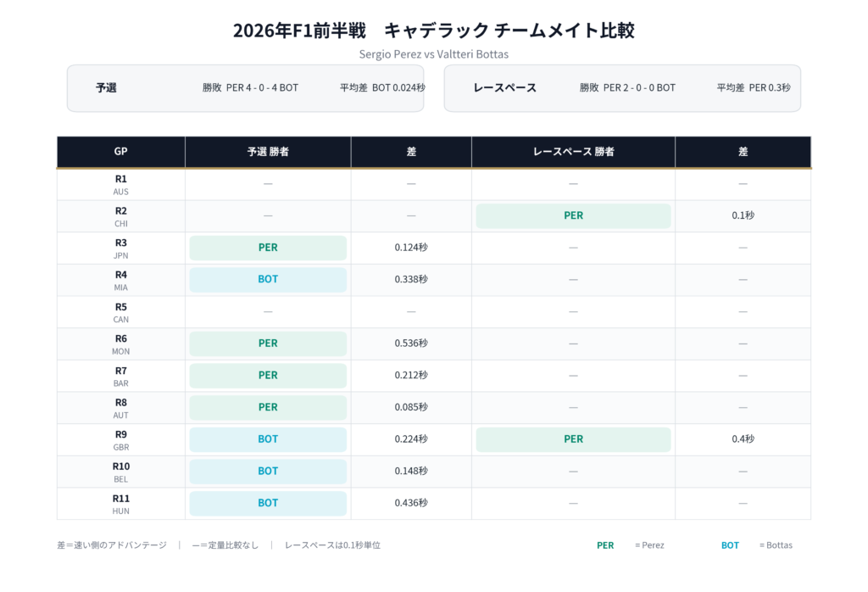Screen dimensions: 868x592
Task: Click the 平均差 PER 0.3秒 text
Action: click(754, 87)
